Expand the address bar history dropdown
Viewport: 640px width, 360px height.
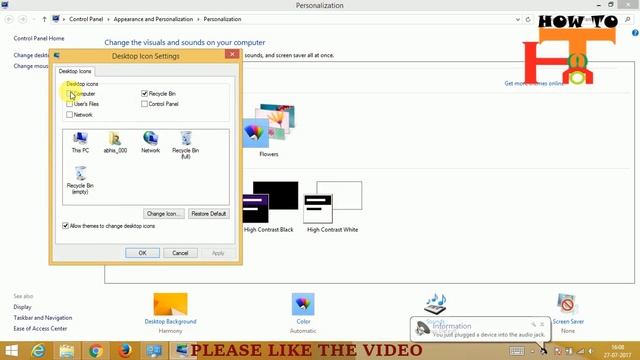click(518, 19)
